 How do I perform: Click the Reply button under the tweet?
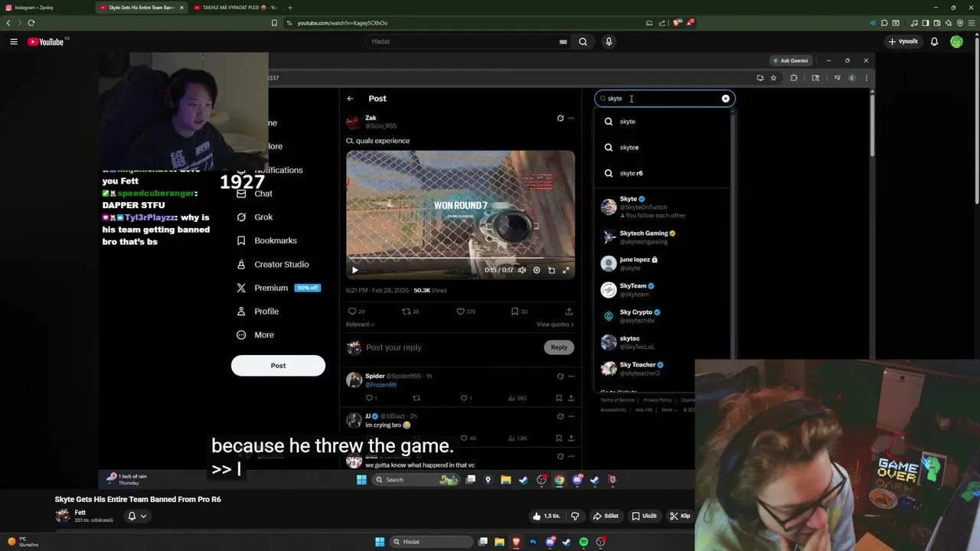559,347
